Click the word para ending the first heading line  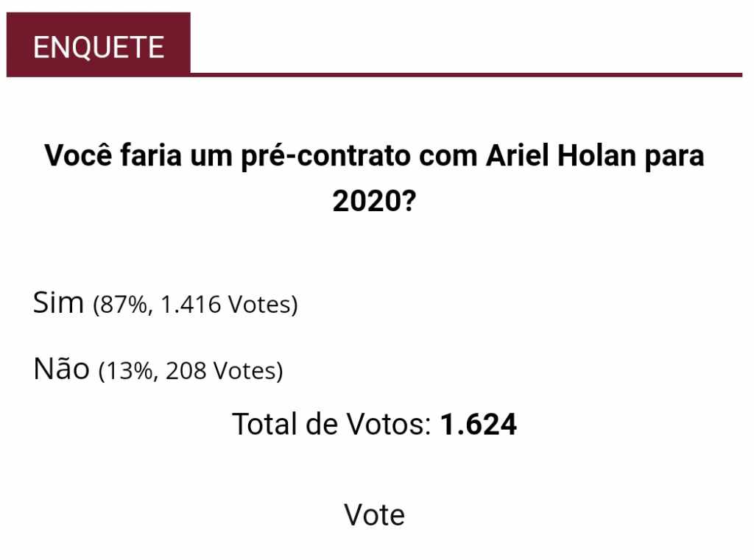[x=674, y=157]
